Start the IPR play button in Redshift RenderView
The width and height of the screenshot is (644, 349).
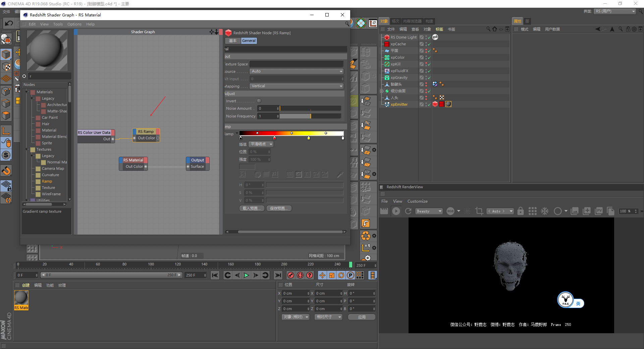pos(396,211)
